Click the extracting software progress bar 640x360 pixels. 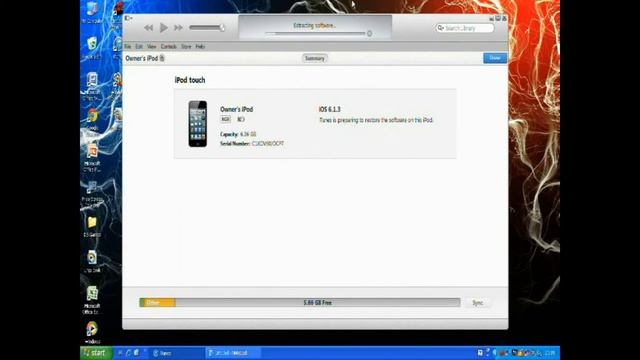315,34
